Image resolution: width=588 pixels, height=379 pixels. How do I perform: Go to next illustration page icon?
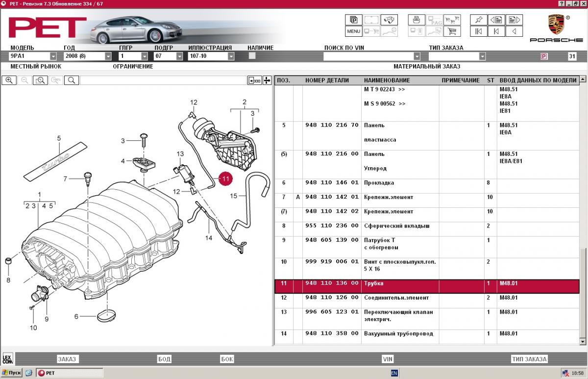coord(514,20)
